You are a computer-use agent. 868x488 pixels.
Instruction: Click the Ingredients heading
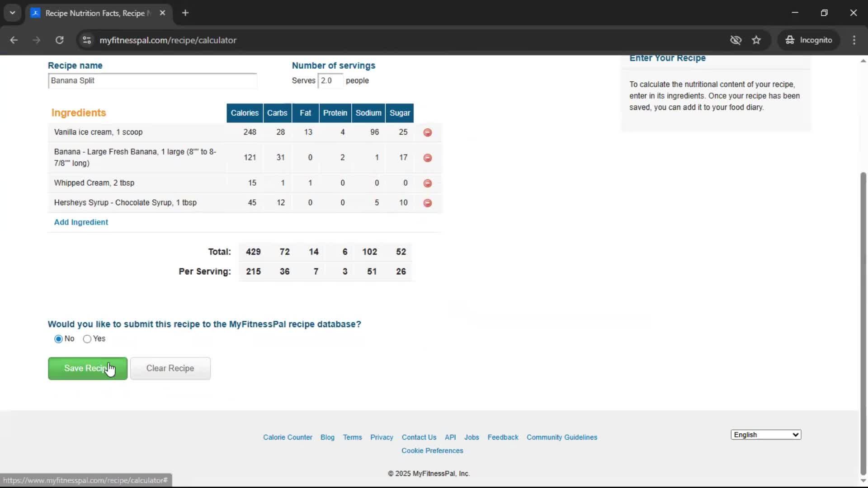(x=79, y=113)
